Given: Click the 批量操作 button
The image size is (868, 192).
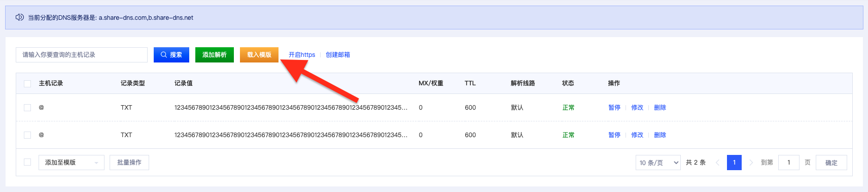Looking at the screenshot, I should pyautogui.click(x=129, y=163).
